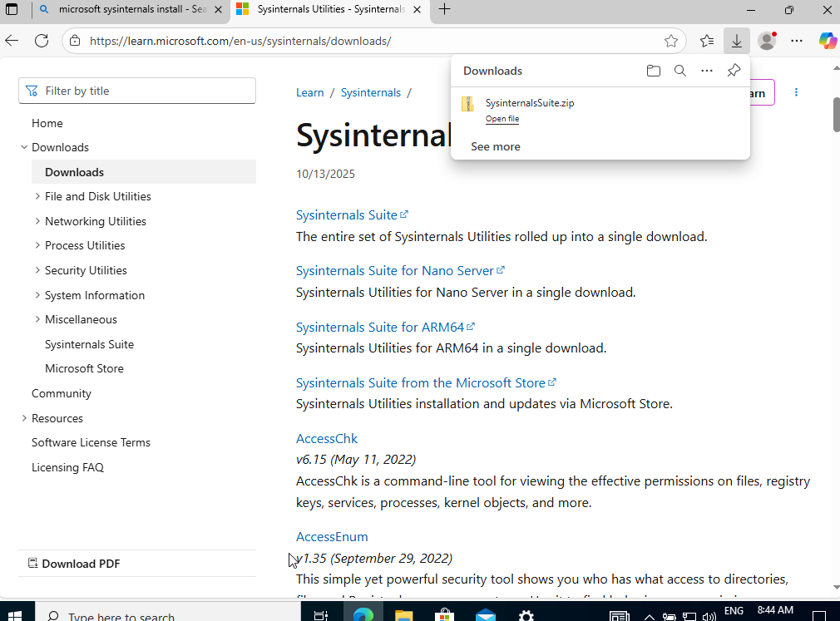Click search icon in Downloads panel
This screenshot has width=840, height=621.
click(679, 71)
